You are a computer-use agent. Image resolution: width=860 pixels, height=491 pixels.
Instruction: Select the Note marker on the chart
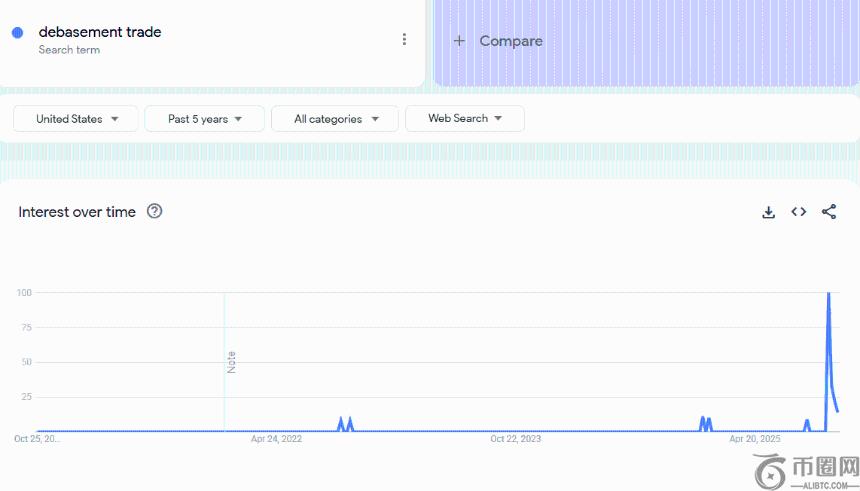(x=231, y=362)
